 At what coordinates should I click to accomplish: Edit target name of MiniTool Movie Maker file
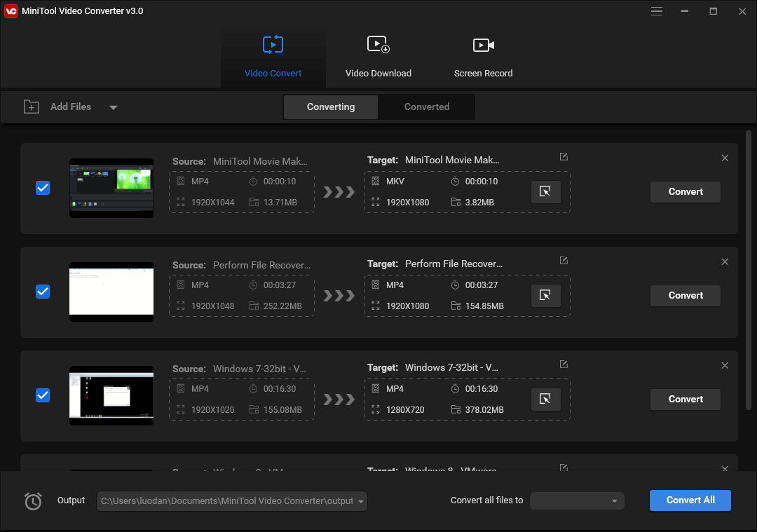click(x=564, y=157)
